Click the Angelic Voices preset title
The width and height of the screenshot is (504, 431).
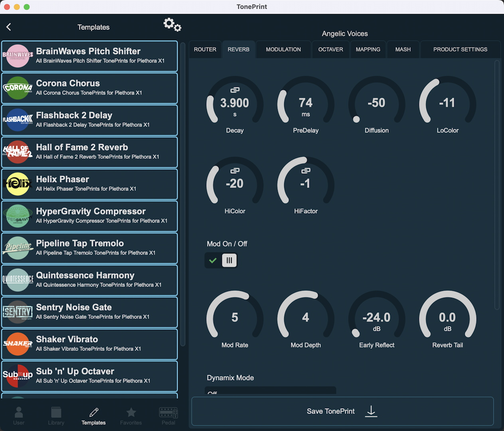[345, 34]
